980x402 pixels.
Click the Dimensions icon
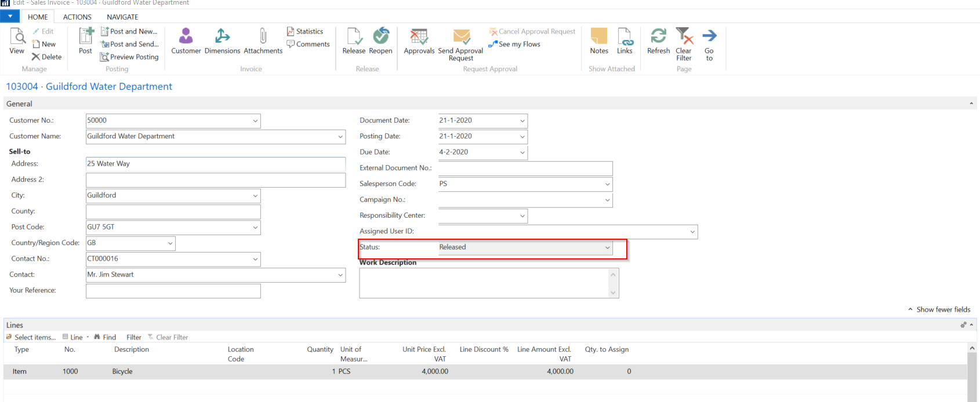click(222, 37)
